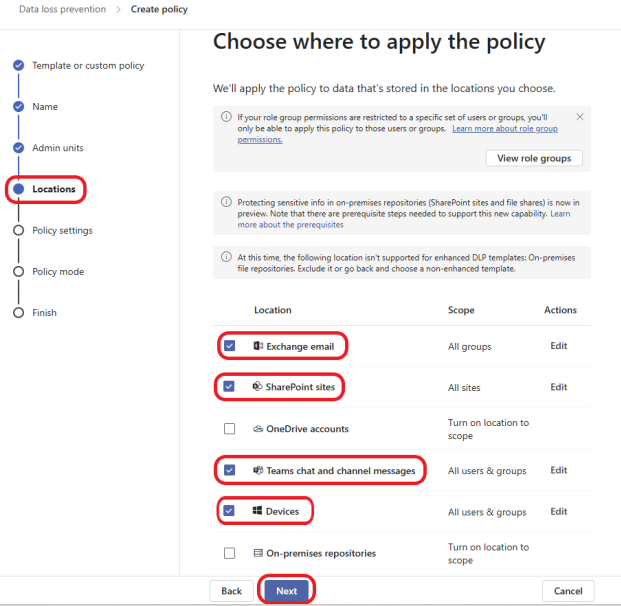Edit scope for SharePoint sites
Image resolution: width=621 pixels, height=606 pixels.
click(558, 387)
